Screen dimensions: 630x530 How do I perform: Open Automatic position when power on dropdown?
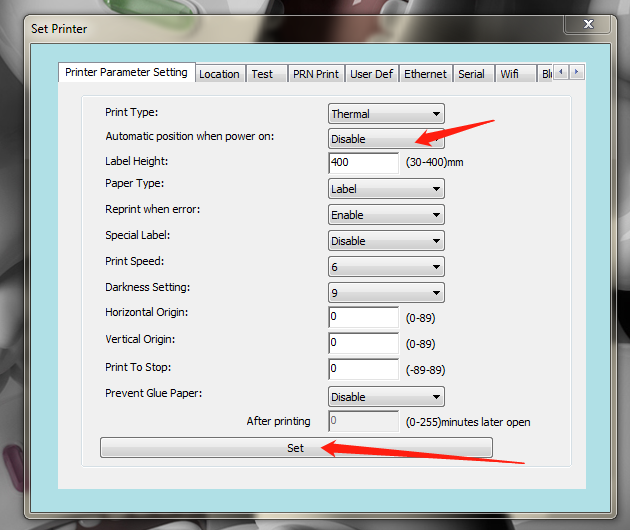(386, 139)
